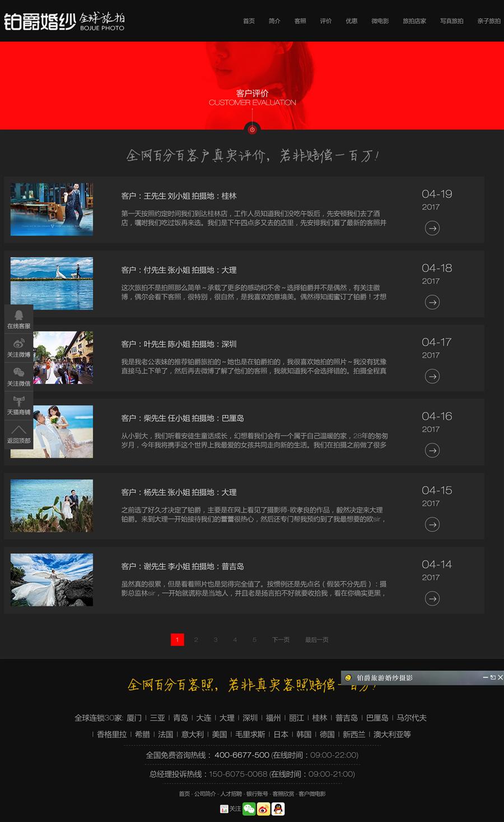Minimize the 铂爵旅游婚纱摄影 chat popup
504x822 pixels.
[x=486, y=678]
